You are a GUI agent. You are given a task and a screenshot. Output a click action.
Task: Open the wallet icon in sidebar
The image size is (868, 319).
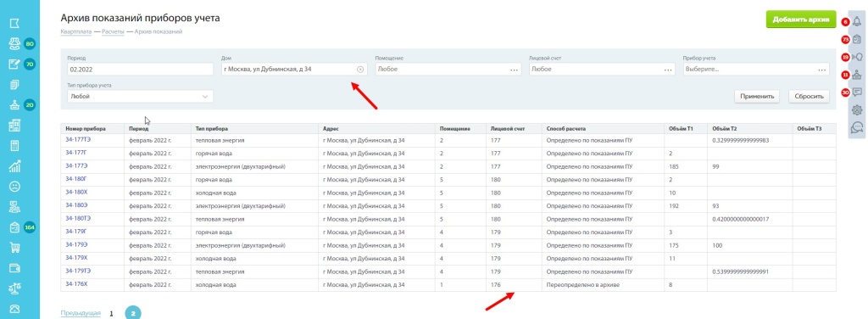[x=15, y=269]
